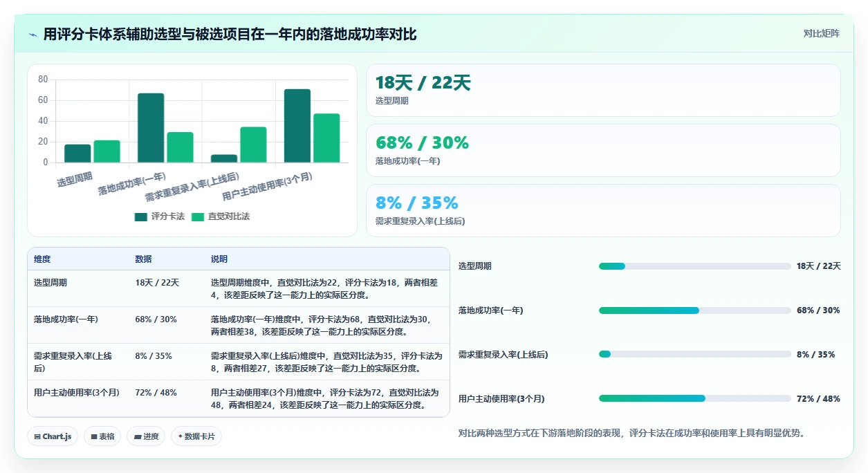Click the 用户主动使用率(3个月) progress bar
The height and width of the screenshot is (473, 868).
(x=694, y=399)
